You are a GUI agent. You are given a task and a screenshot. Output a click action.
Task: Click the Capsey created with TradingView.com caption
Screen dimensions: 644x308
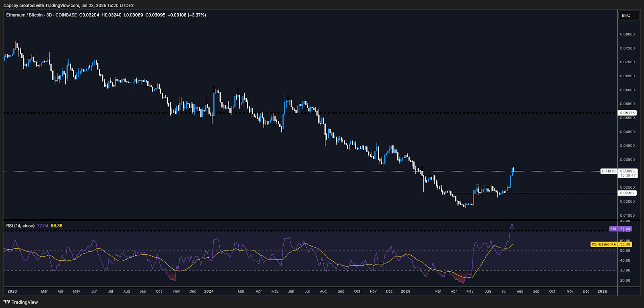(x=68, y=6)
